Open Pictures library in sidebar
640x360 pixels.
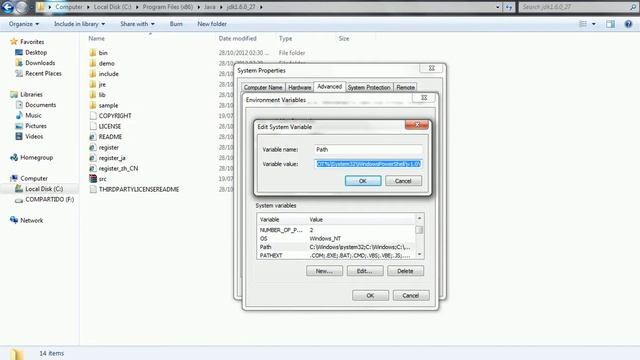[x=36, y=126]
